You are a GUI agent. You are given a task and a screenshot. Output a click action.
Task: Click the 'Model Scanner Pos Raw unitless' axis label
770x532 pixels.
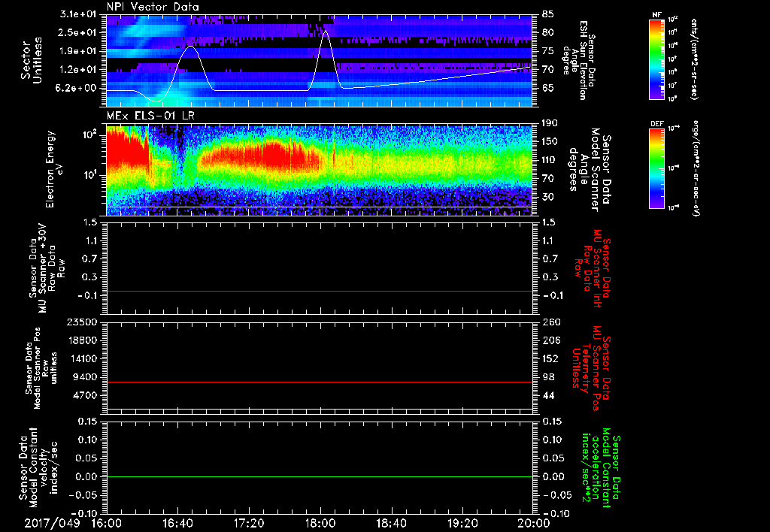click(41, 368)
